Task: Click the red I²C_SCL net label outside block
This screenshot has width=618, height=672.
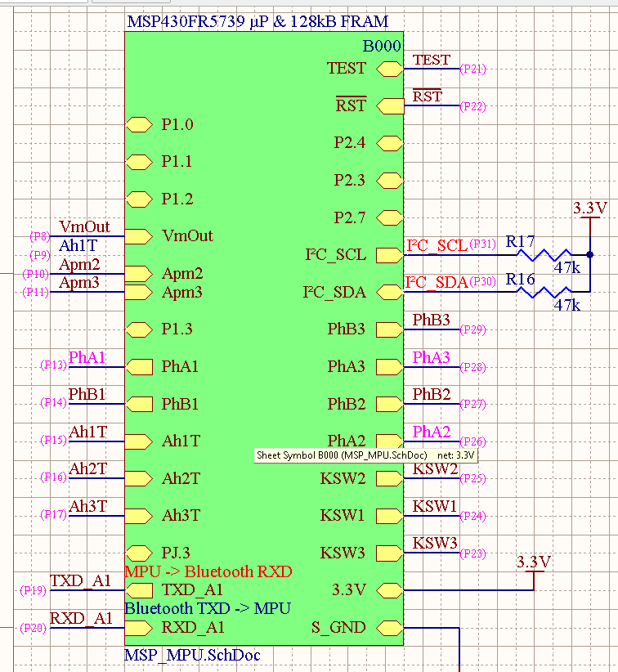Action: (437, 245)
